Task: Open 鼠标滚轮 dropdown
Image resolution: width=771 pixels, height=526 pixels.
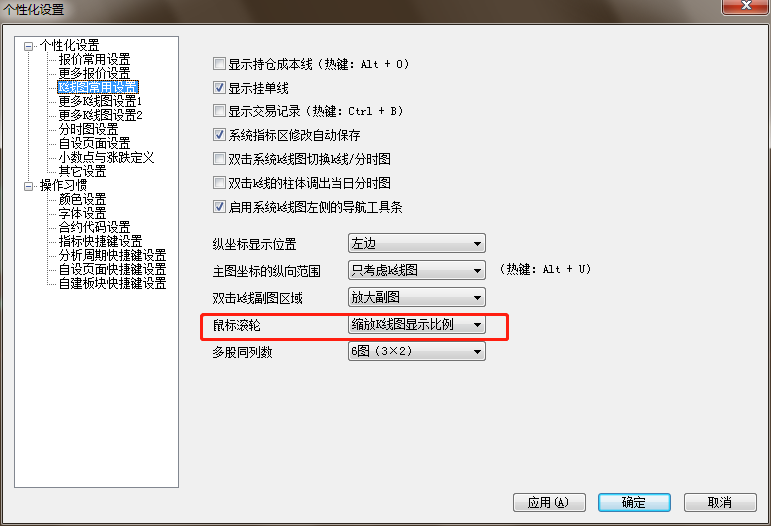Action: (x=416, y=324)
